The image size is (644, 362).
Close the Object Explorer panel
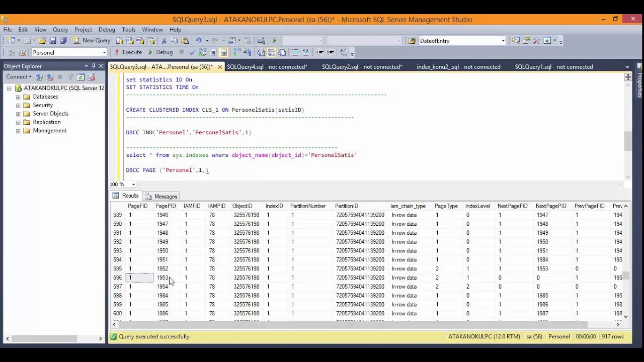101,66
